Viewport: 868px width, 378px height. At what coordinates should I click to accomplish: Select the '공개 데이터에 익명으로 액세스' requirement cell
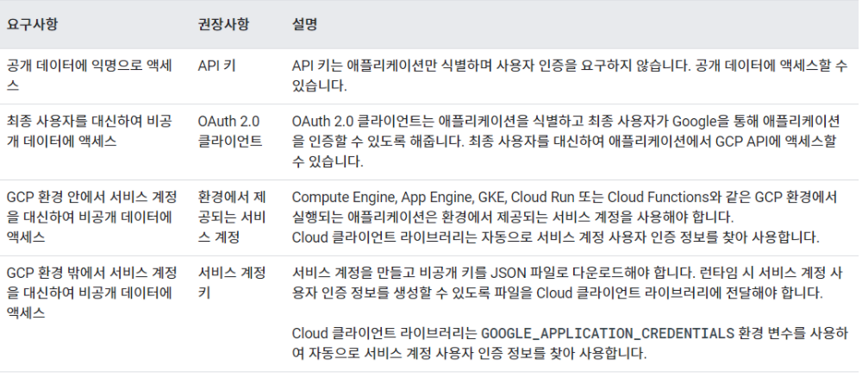click(x=90, y=76)
